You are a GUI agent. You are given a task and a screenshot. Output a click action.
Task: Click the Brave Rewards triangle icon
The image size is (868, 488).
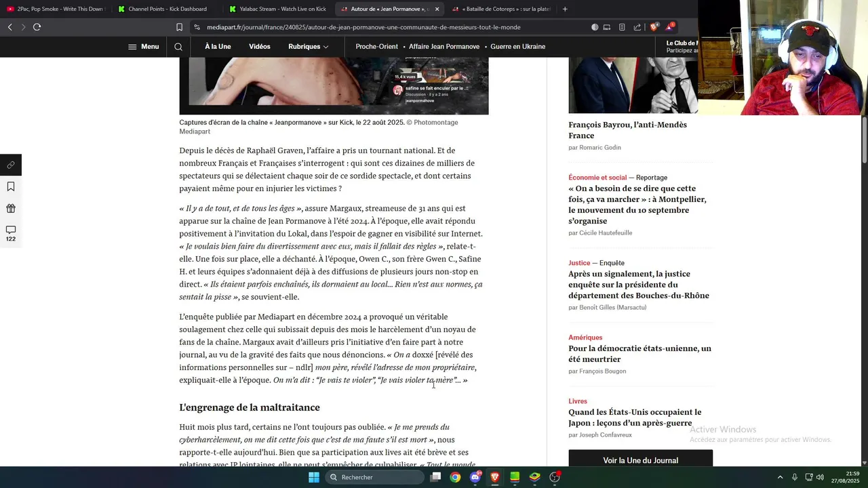coord(669,27)
